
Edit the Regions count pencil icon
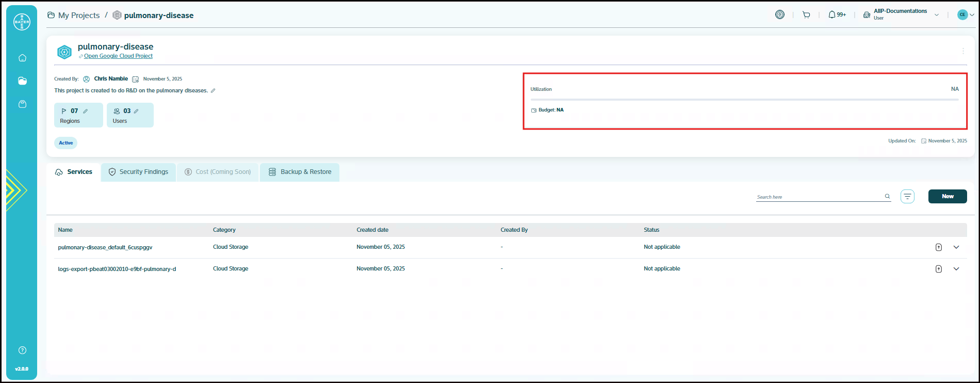click(86, 111)
